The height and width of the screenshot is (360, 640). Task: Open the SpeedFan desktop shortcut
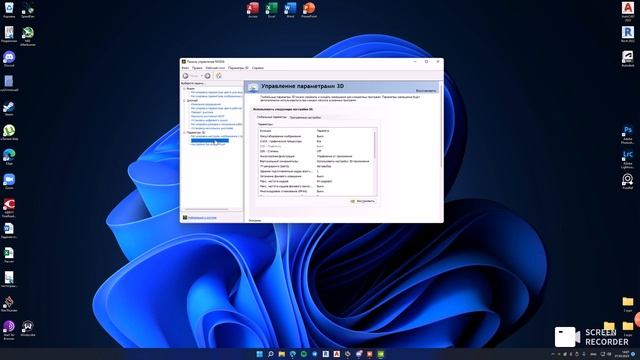tap(28, 10)
